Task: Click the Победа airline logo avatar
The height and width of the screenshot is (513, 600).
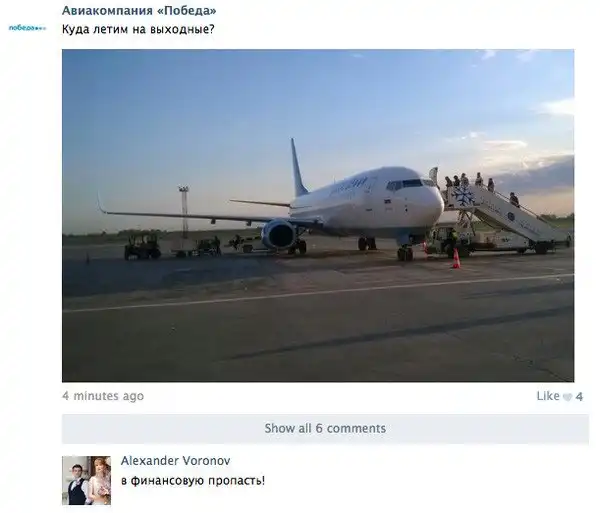Action: point(27,28)
